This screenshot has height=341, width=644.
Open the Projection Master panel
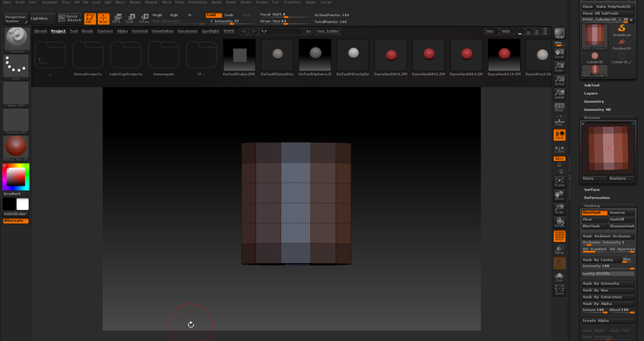click(x=15, y=18)
